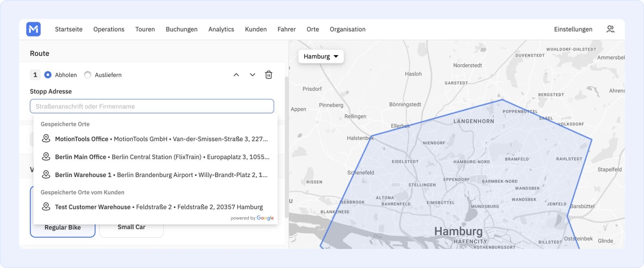Click the stop number 1 badge
Screen dimensions: 644x268
[x=35, y=75]
